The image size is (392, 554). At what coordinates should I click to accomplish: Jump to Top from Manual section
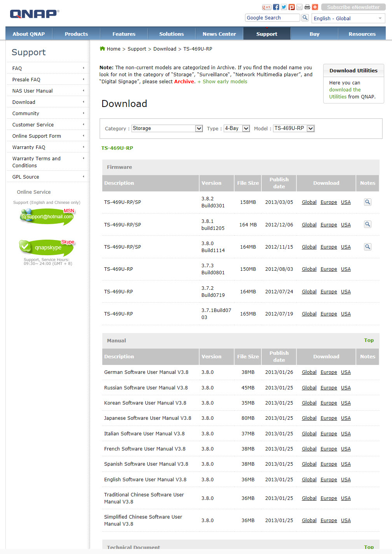pyautogui.click(x=369, y=340)
